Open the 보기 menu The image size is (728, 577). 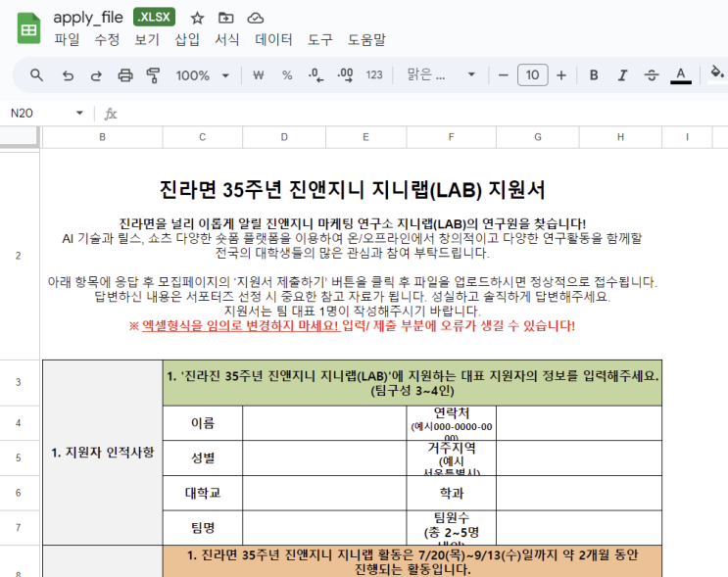coord(147,39)
